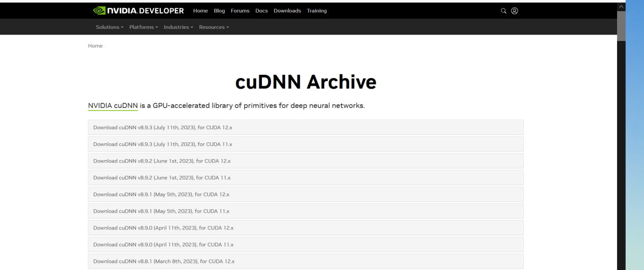Expand the Platforms dropdown menu
The height and width of the screenshot is (270, 644).
[x=144, y=27]
